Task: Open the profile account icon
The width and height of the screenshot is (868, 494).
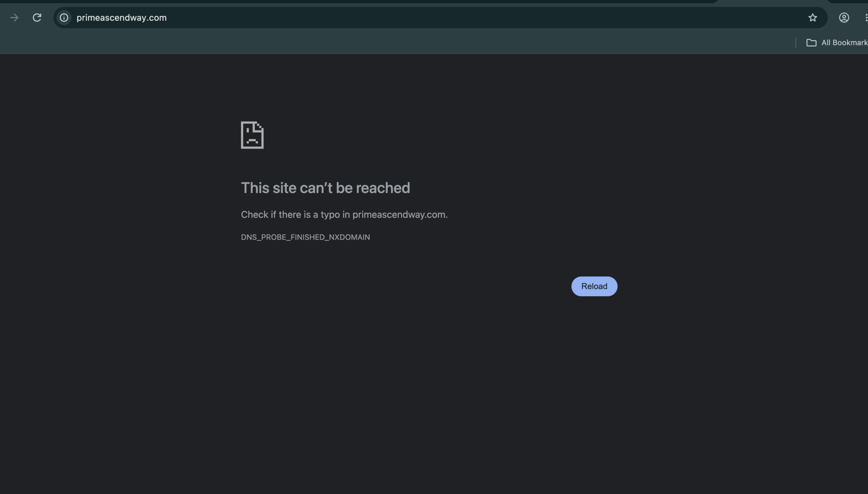Action: point(844,18)
